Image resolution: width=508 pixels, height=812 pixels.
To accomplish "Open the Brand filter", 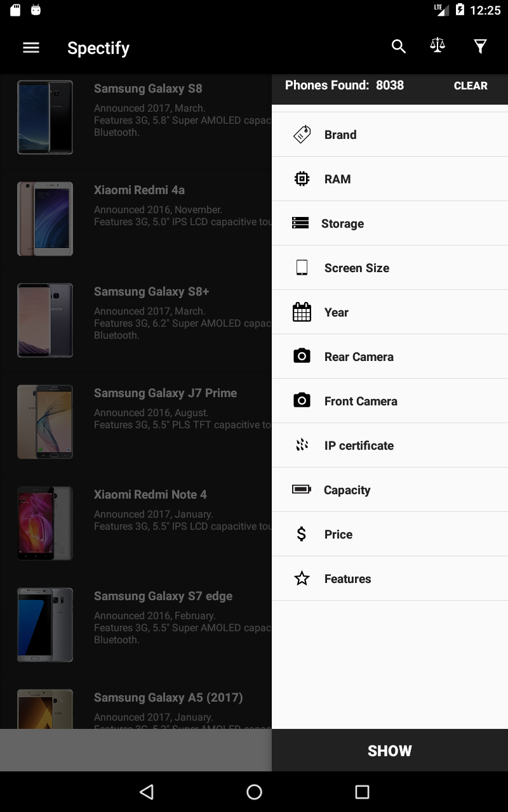I will tap(390, 134).
